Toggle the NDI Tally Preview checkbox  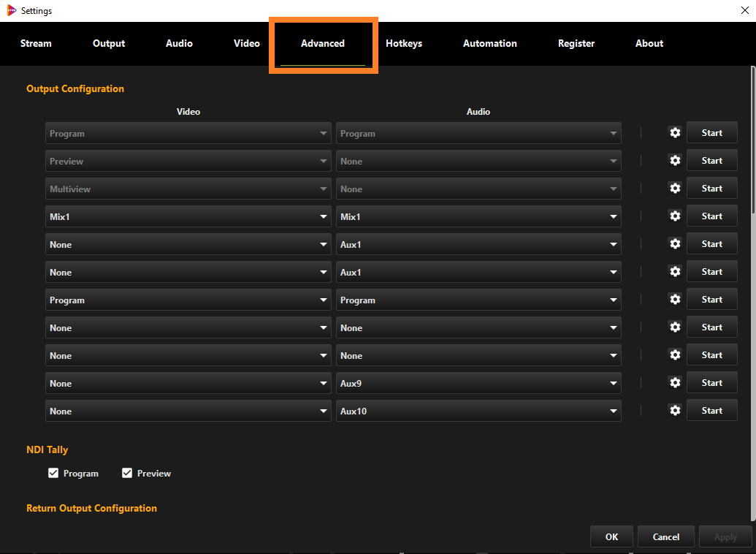pos(127,473)
